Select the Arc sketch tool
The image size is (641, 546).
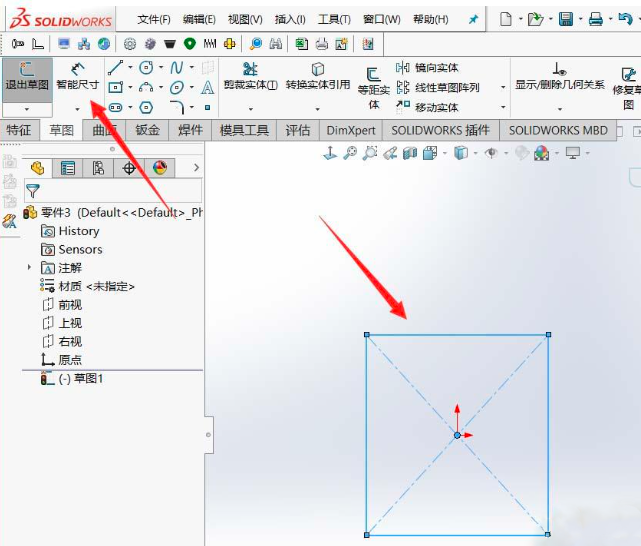point(146,87)
